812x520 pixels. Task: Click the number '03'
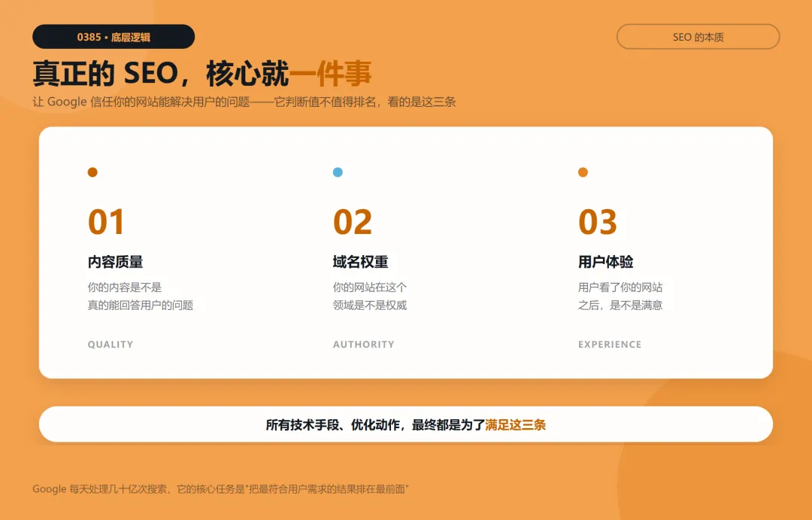click(598, 222)
